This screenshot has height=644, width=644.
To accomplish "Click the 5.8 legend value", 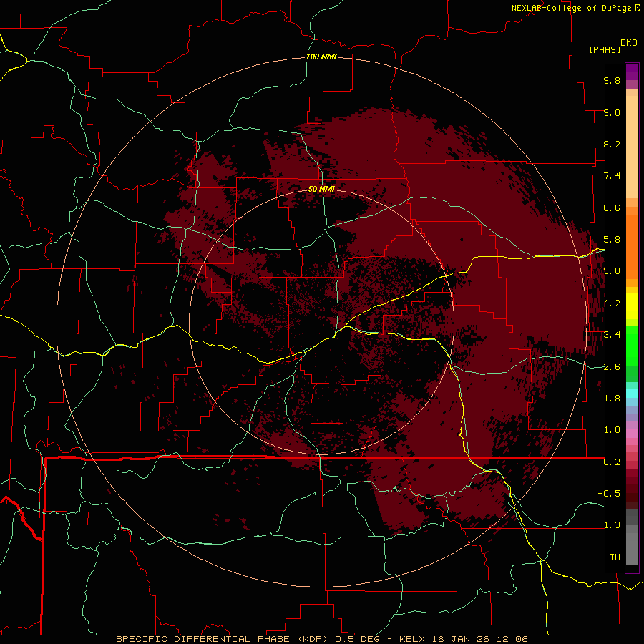I will click(612, 240).
